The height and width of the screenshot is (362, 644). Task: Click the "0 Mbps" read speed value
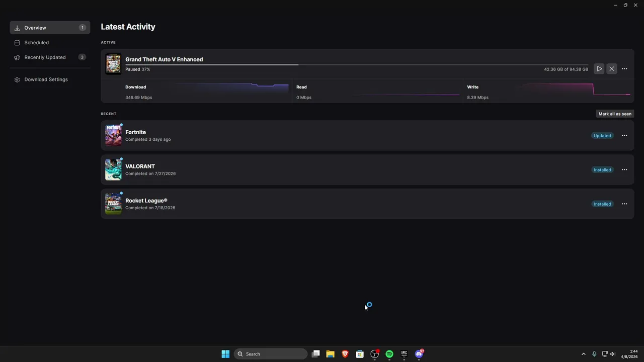tap(304, 98)
